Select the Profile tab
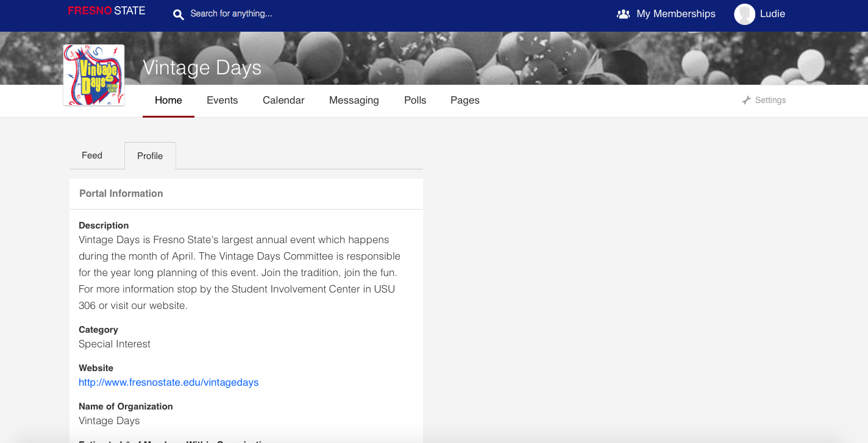The height and width of the screenshot is (443, 868). coord(150,156)
